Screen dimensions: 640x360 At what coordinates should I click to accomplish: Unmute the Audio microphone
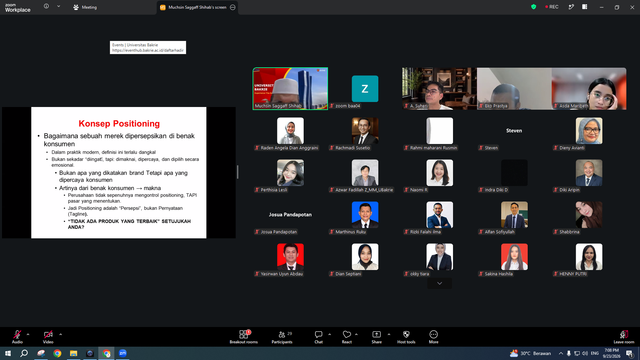click(x=17, y=337)
